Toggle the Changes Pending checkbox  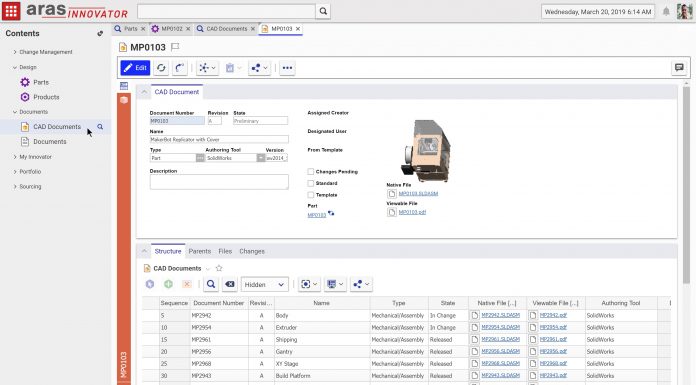coord(311,171)
